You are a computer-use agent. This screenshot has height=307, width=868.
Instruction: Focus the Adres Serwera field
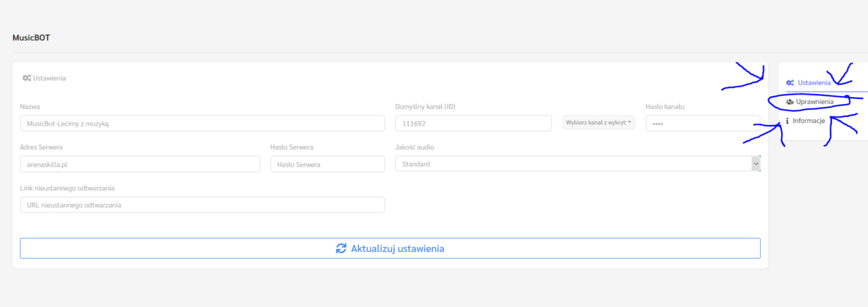(140, 164)
